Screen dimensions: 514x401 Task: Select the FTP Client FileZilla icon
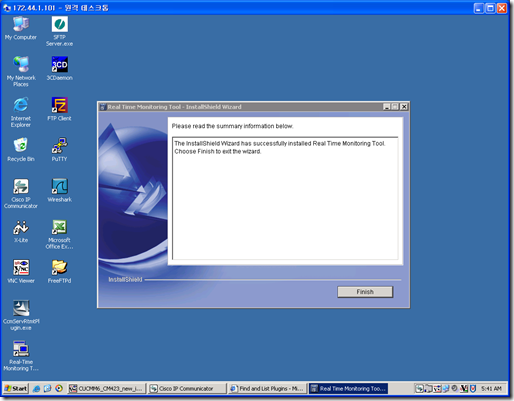click(x=59, y=109)
